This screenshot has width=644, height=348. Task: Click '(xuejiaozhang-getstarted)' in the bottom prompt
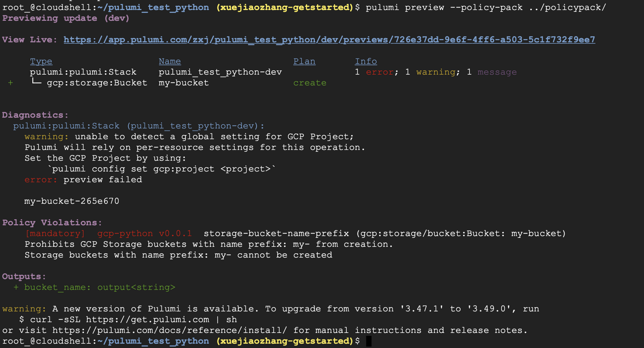[x=285, y=341]
